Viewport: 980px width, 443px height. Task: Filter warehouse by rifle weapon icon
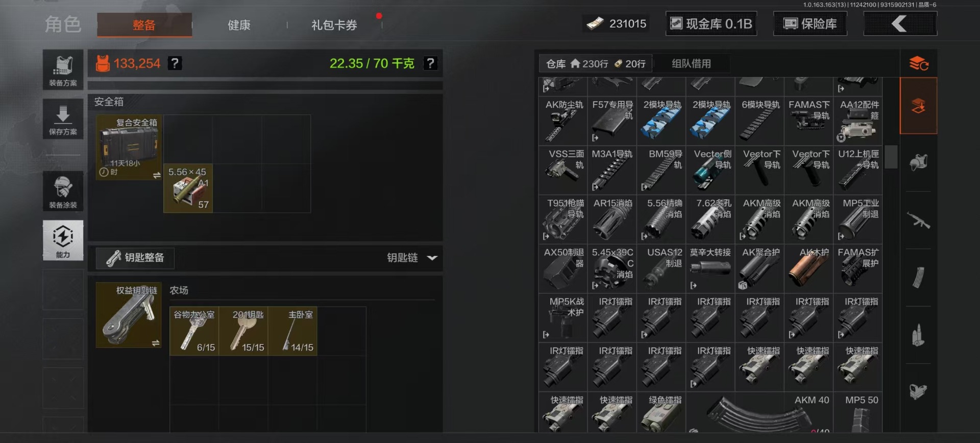click(918, 220)
